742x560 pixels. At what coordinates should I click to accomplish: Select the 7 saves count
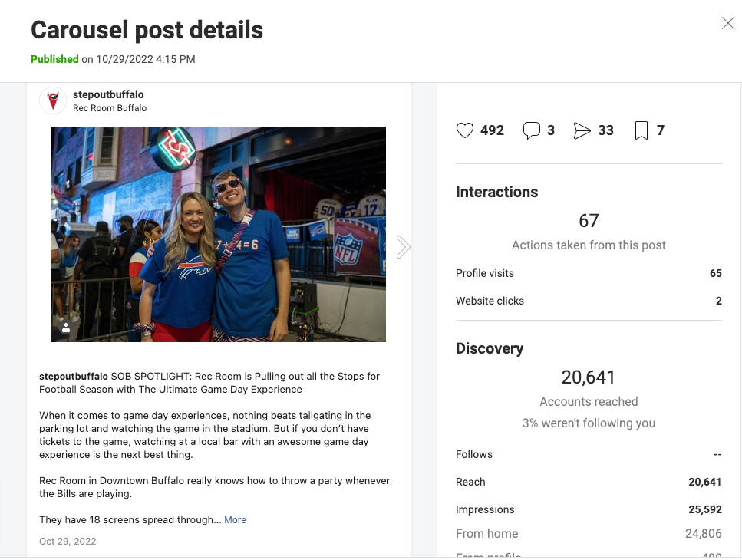click(661, 130)
